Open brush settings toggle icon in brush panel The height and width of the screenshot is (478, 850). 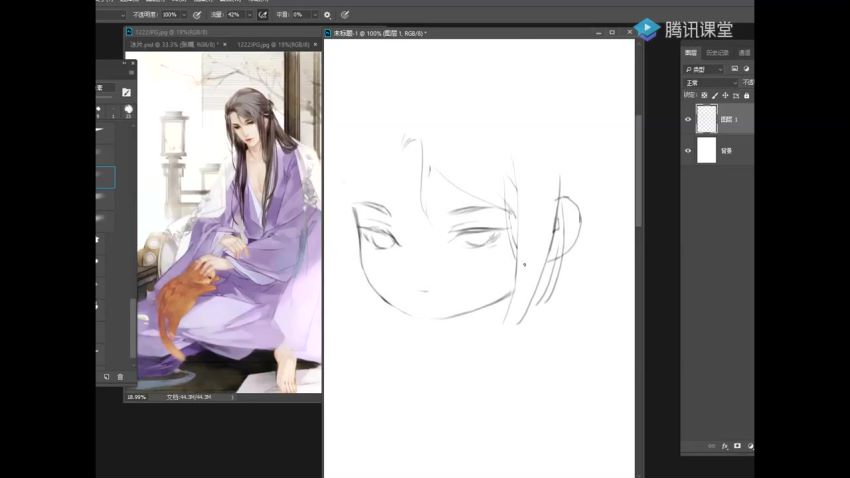126,93
